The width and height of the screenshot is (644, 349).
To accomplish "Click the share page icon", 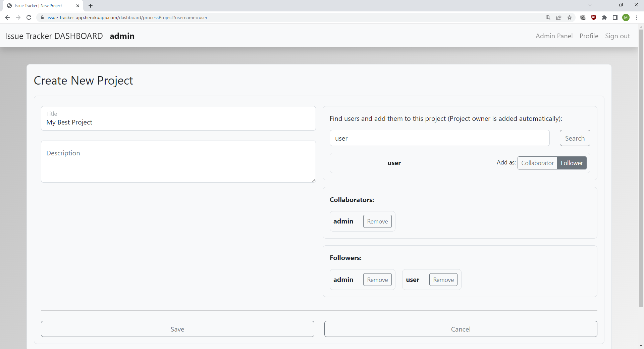I will click(559, 17).
